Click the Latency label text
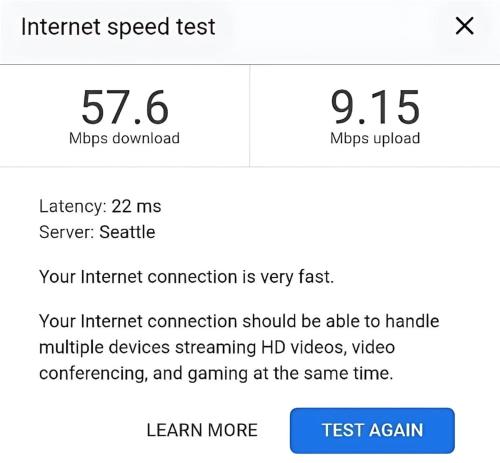Viewport: 500px width, 463px height. coord(73,206)
